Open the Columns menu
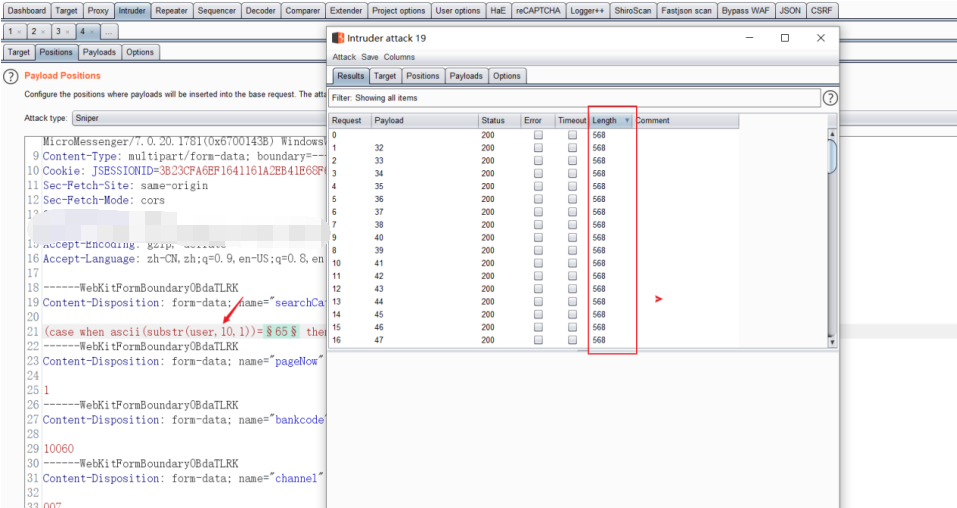The image size is (957, 508). [x=399, y=57]
